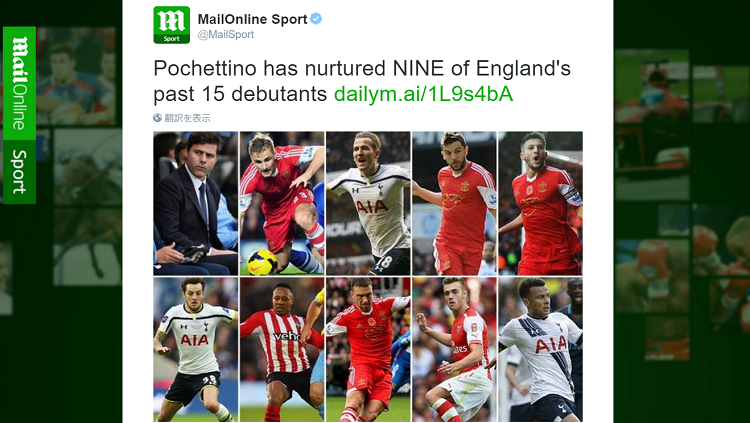Open the @MailSport handle link

(226, 34)
